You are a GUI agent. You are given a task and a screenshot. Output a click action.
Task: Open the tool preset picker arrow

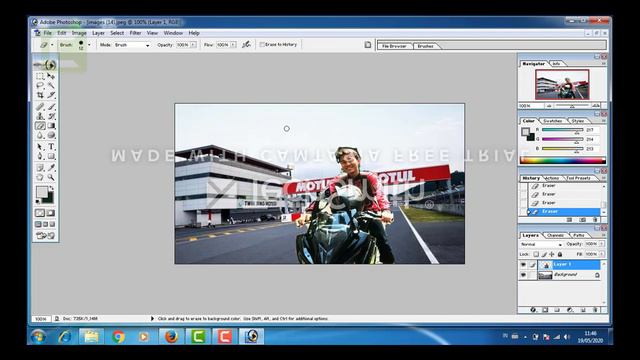pyautogui.click(x=52, y=44)
